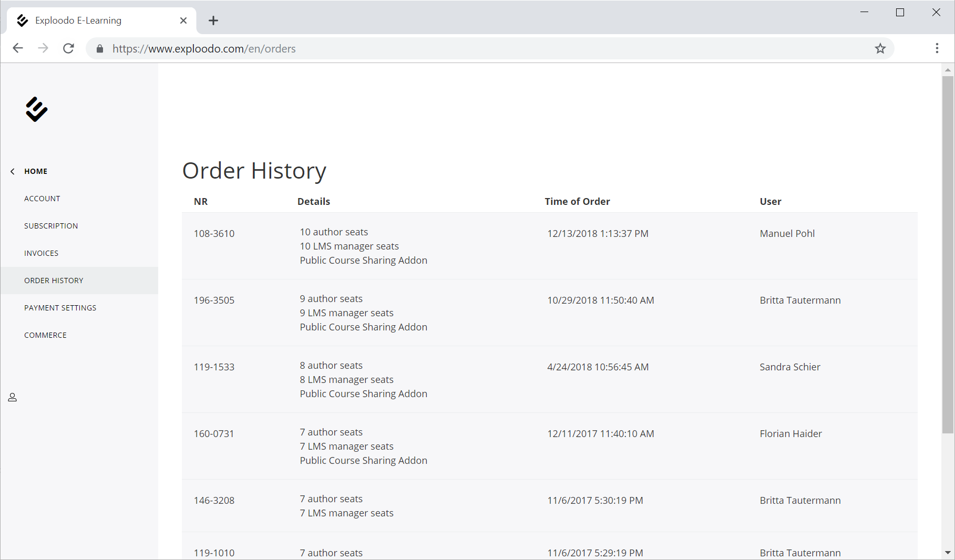Click the Exploodo logo in the sidebar

click(36, 109)
